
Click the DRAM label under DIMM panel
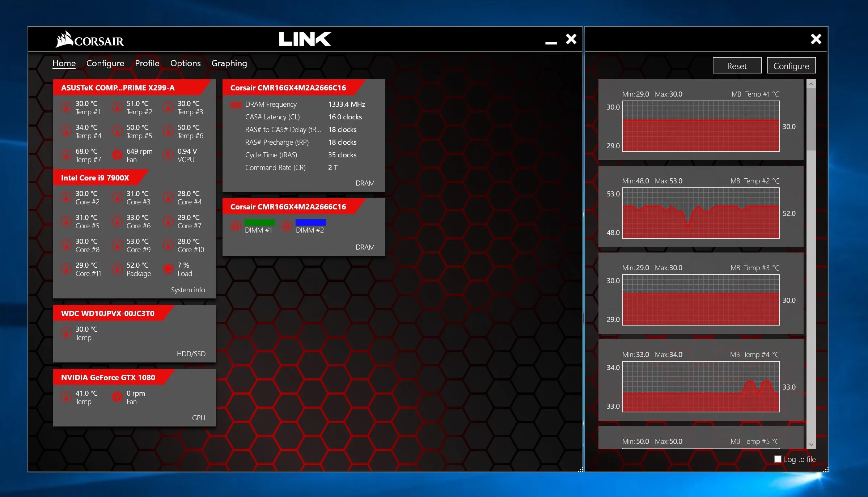coord(365,247)
